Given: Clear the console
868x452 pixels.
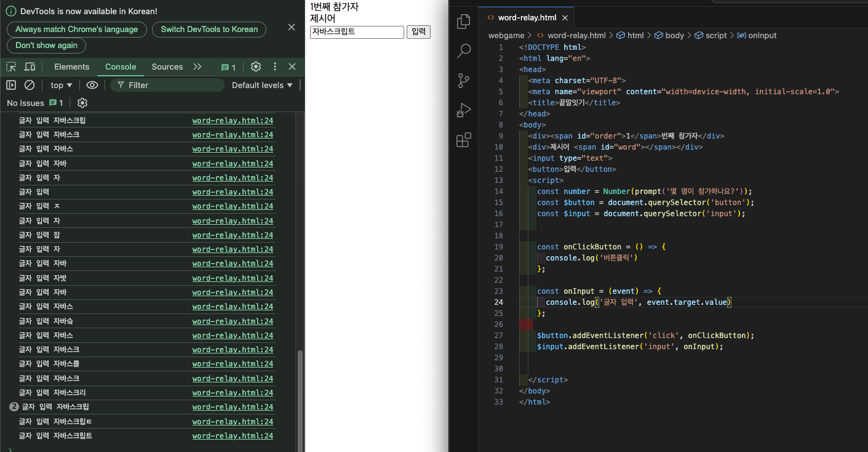Looking at the screenshot, I should click(x=29, y=85).
